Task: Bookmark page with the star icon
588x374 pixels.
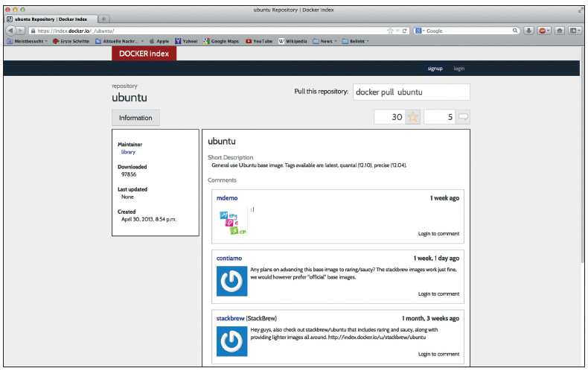Action: 390,31
